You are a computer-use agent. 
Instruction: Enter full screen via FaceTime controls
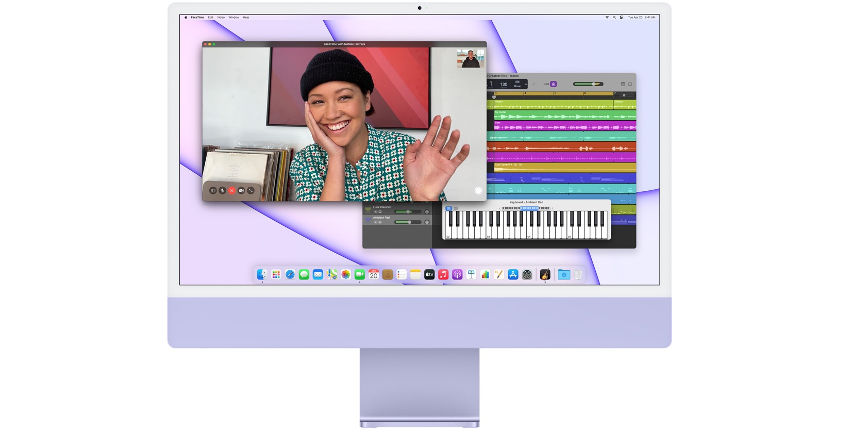[251, 190]
